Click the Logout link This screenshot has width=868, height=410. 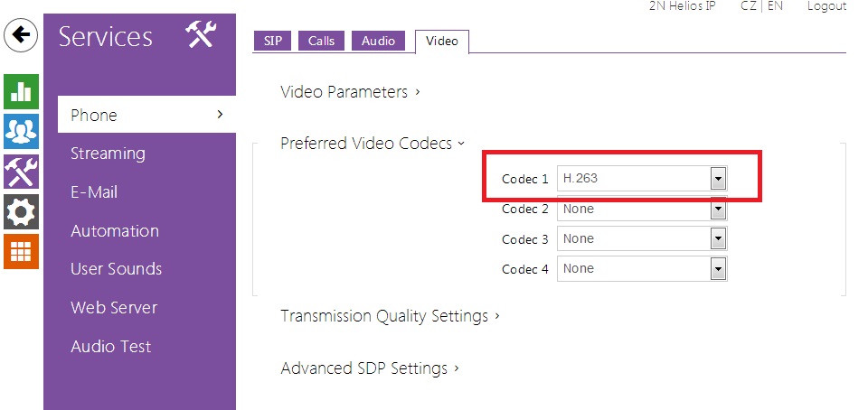826,6
